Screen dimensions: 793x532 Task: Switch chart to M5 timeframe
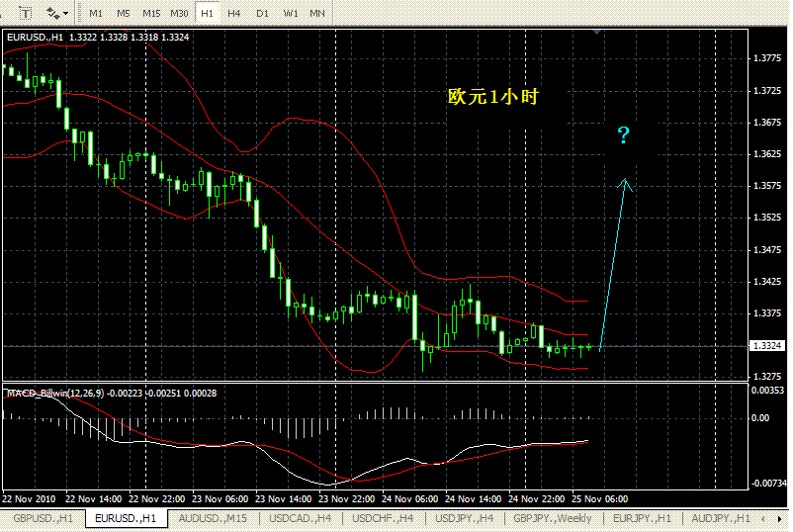click(x=123, y=14)
